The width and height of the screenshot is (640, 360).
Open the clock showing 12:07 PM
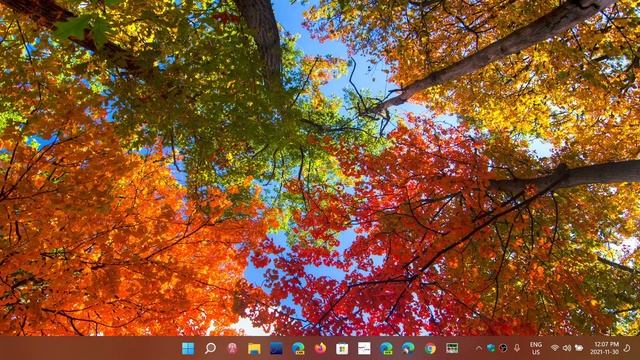point(604,348)
